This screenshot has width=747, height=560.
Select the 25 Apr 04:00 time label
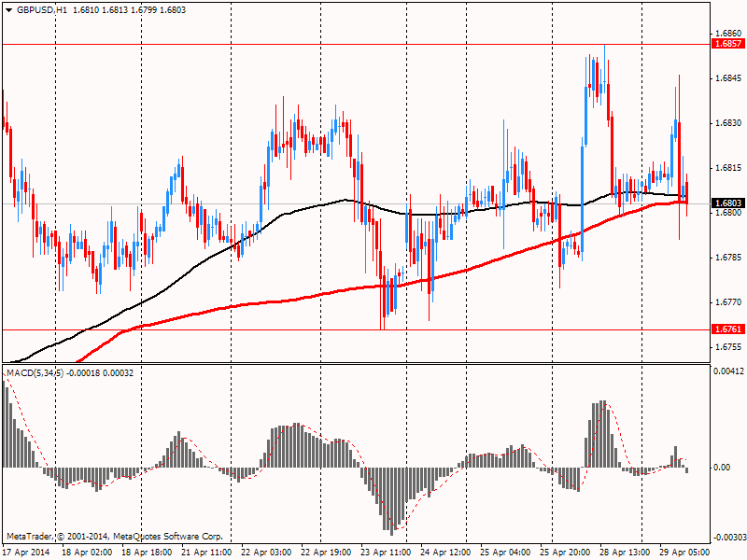tap(505, 553)
